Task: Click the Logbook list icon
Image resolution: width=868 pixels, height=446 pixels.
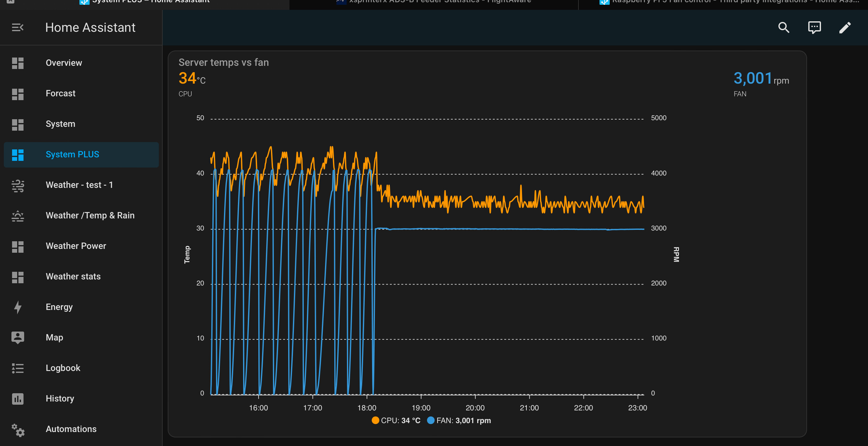Action: click(17, 368)
